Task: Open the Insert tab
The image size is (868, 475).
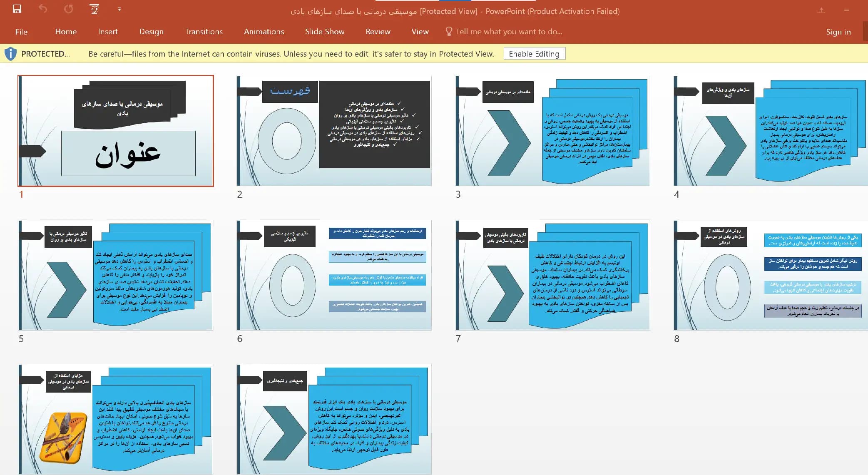Action: coord(108,32)
